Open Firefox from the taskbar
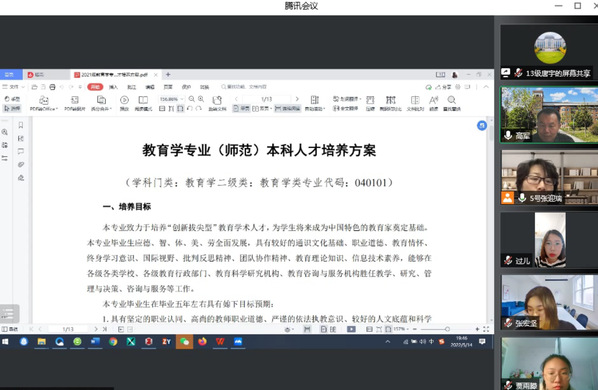 [x=202, y=342]
